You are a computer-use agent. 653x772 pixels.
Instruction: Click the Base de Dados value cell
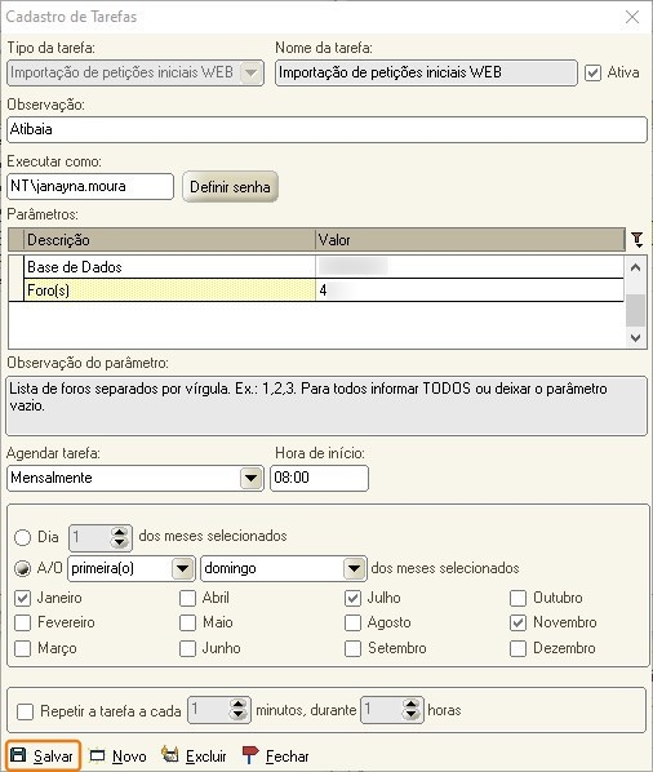tap(470, 267)
